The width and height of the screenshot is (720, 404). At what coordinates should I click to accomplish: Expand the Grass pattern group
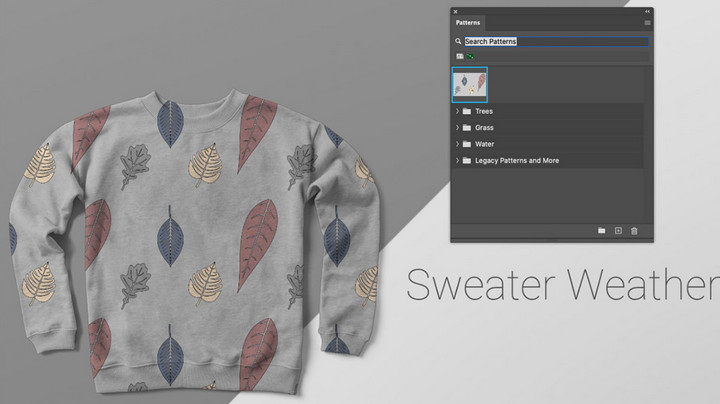click(457, 128)
